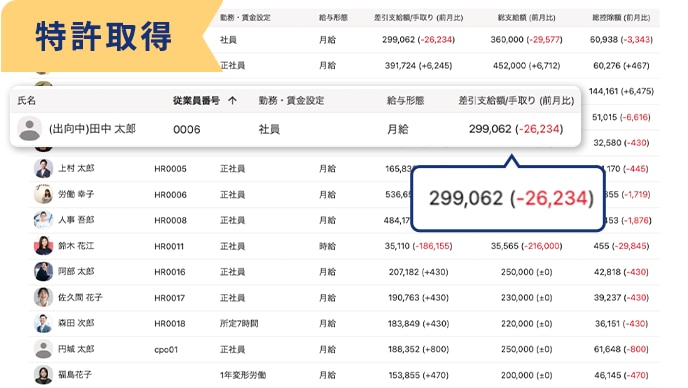Click 労働 幸子's avatar picture
688x388 pixels.
43,194
